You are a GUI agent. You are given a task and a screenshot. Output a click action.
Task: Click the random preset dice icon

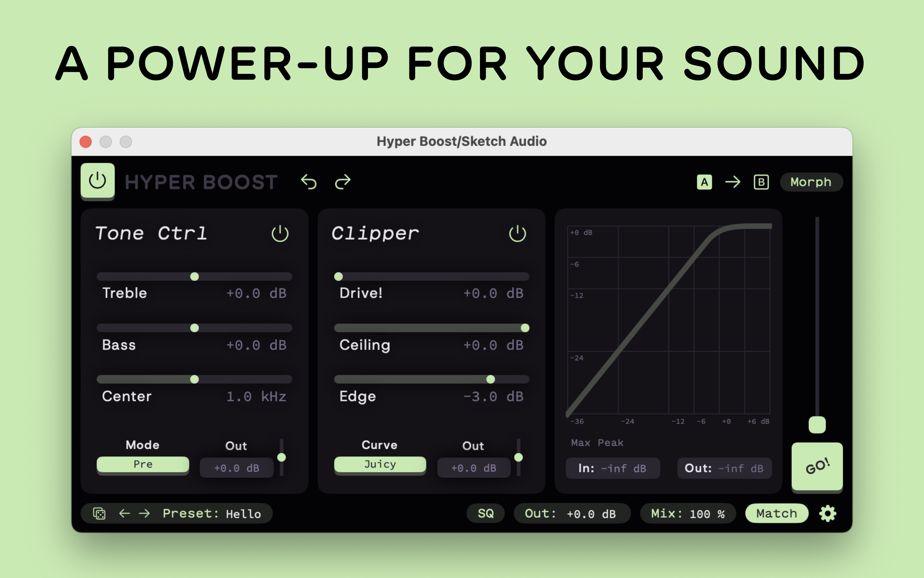click(99, 513)
